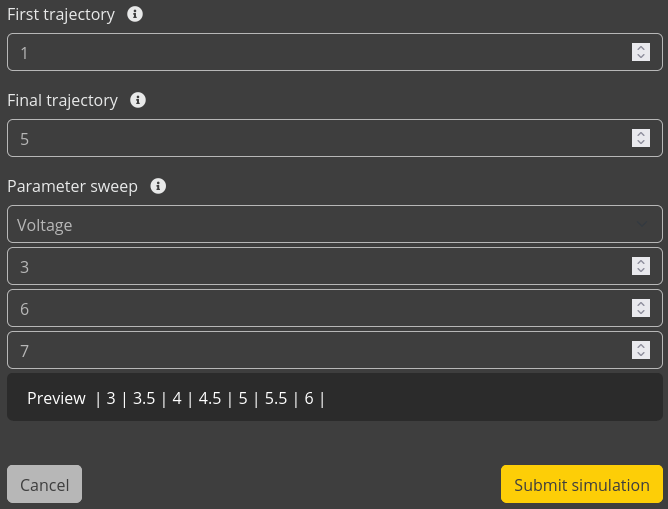Show the Parameter sweep info tooltip icon
Image resolution: width=668 pixels, height=509 pixels.
158,186
